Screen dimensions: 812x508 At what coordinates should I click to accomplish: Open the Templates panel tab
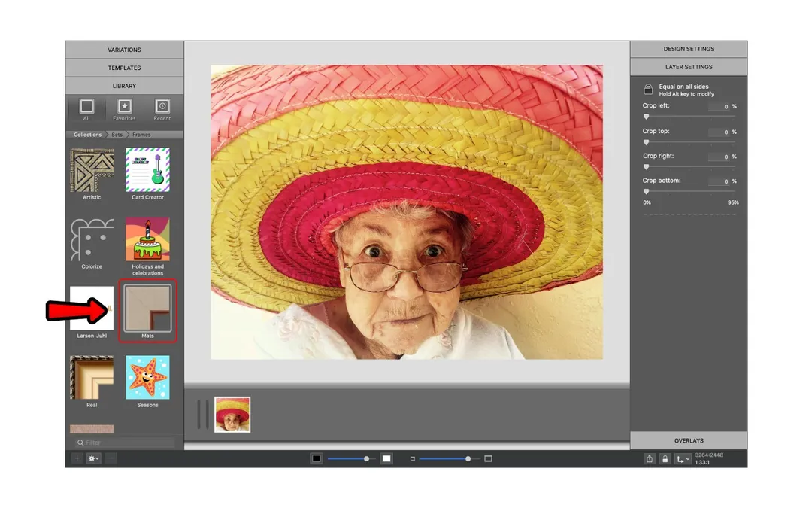[124, 68]
